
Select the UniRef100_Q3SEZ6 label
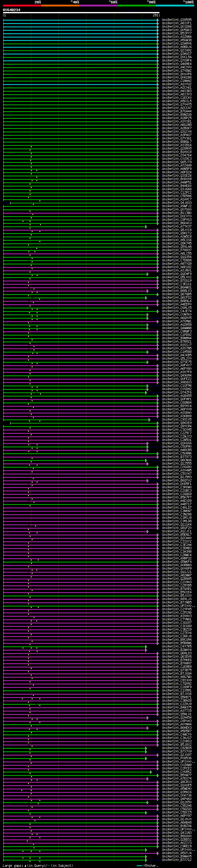pyautogui.click(x=176, y=176)
